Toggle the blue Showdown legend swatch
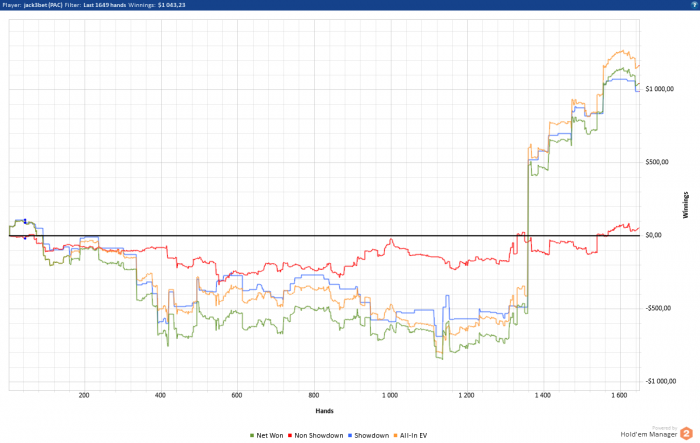 (x=350, y=435)
